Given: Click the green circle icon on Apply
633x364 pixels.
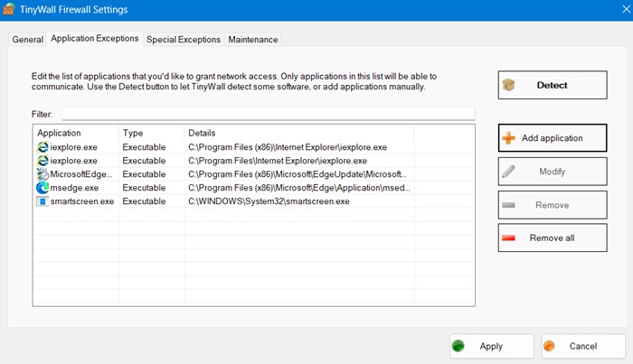Looking at the screenshot, I should tap(458, 346).
